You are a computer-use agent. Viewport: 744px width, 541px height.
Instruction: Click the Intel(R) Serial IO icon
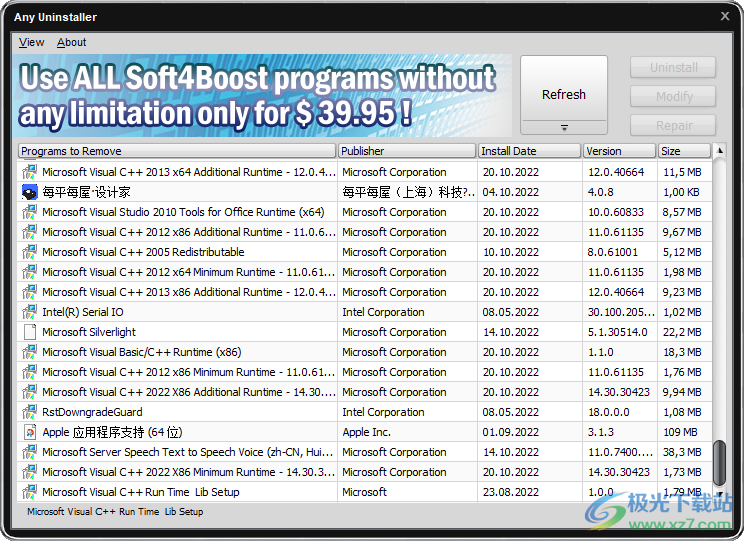pos(29,312)
